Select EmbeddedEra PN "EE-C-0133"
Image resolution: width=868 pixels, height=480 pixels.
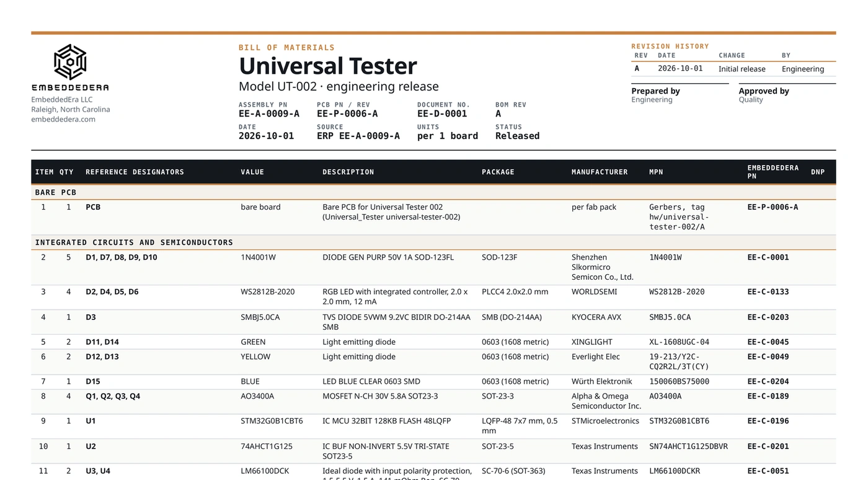768,291
